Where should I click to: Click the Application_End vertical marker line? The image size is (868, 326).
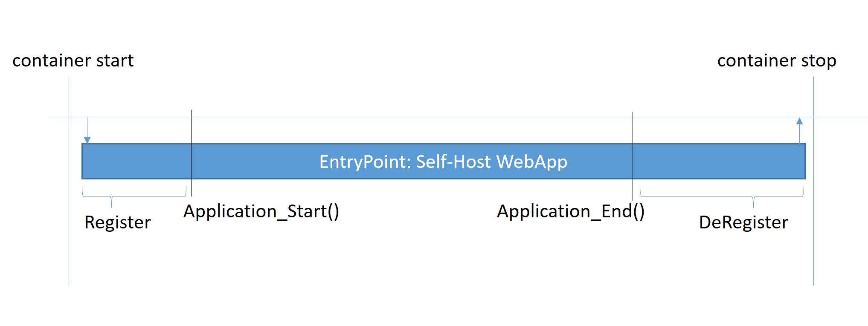pyautogui.click(x=633, y=128)
